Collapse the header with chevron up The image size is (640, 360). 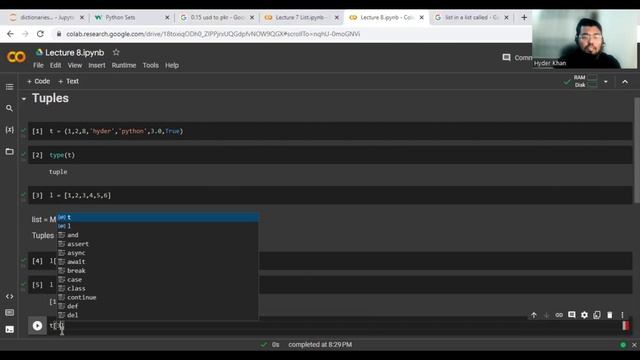[625, 82]
